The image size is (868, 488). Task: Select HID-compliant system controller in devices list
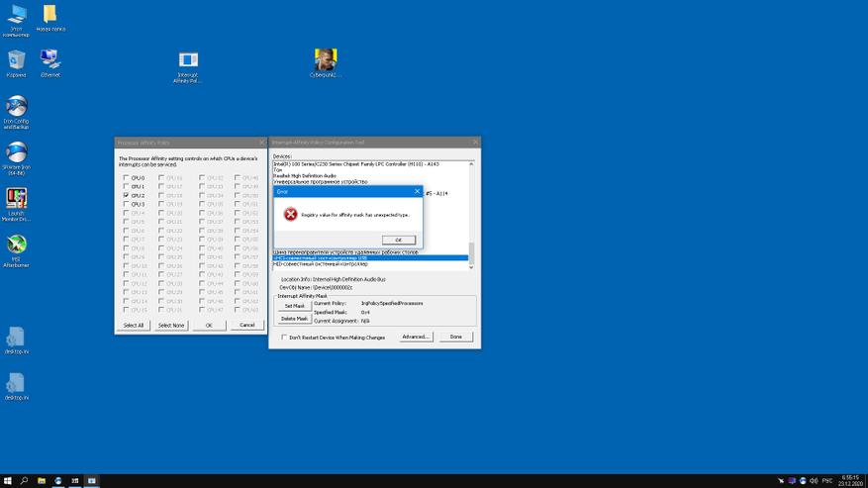click(x=321, y=264)
